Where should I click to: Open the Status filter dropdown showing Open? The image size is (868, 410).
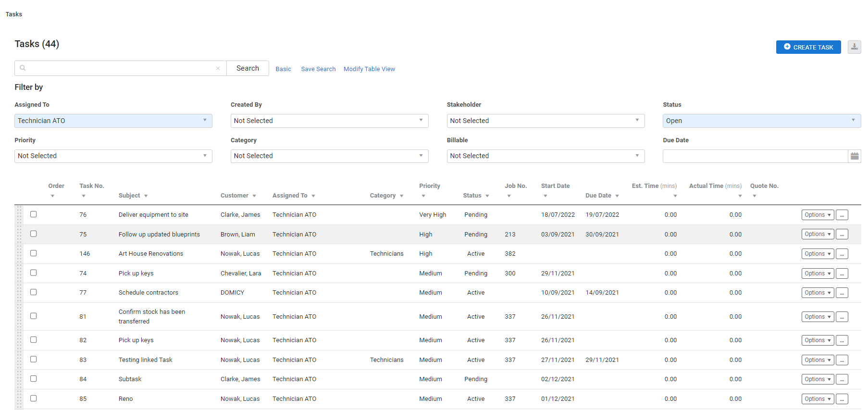(x=762, y=121)
